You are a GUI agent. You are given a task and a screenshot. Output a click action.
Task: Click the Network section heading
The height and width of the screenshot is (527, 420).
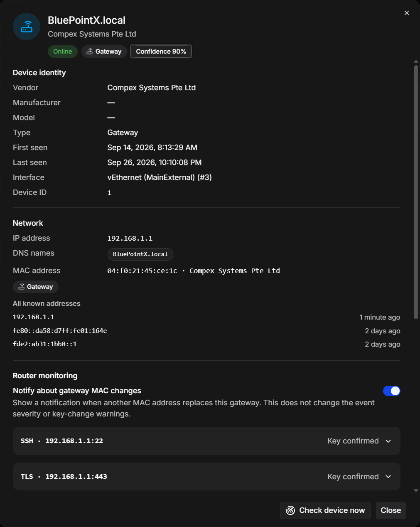28,223
